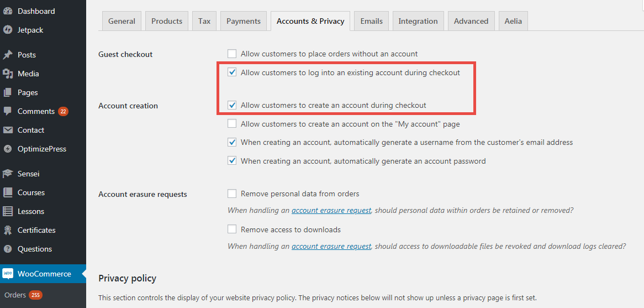Image resolution: width=644 pixels, height=308 pixels.
Task: Toggle automatically generate an account password
Action: click(x=232, y=161)
